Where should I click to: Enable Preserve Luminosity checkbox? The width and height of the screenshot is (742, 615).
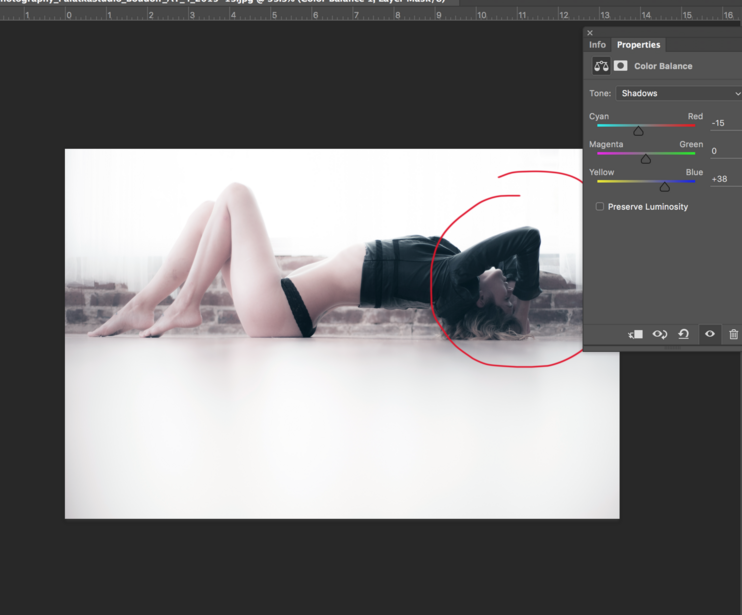[x=600, y=206]
